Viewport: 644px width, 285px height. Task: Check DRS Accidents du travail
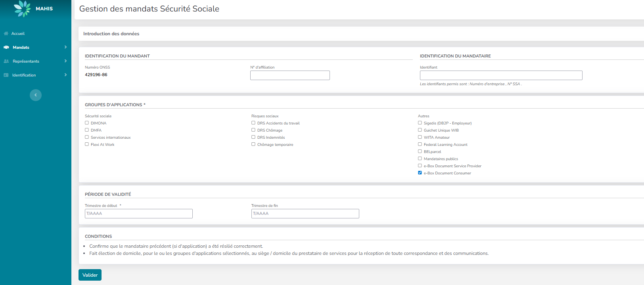tap(253, 123)
